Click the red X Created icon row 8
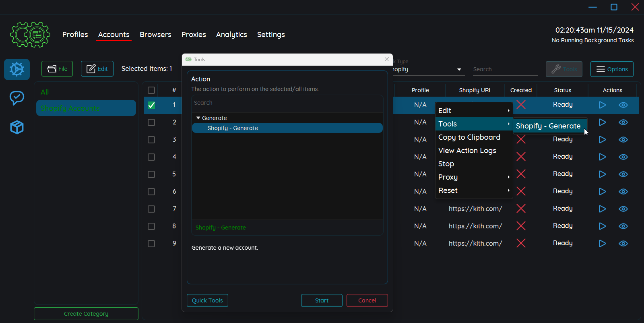Image resolution: width=644 pixels, height=323 pixels. 521,226
